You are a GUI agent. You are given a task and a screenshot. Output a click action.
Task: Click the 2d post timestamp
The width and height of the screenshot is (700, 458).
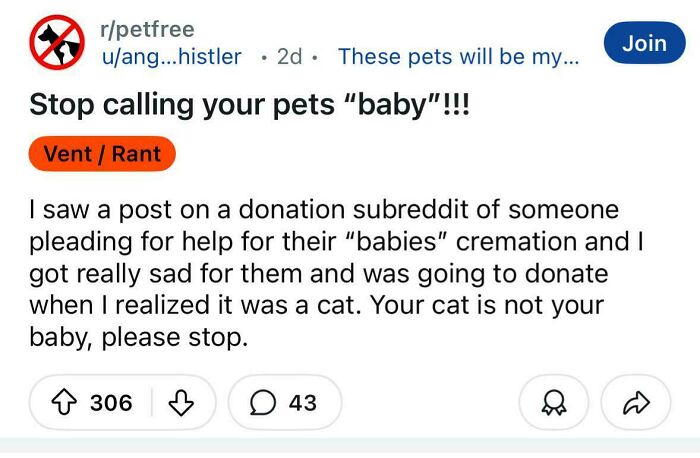coord(289,57)
